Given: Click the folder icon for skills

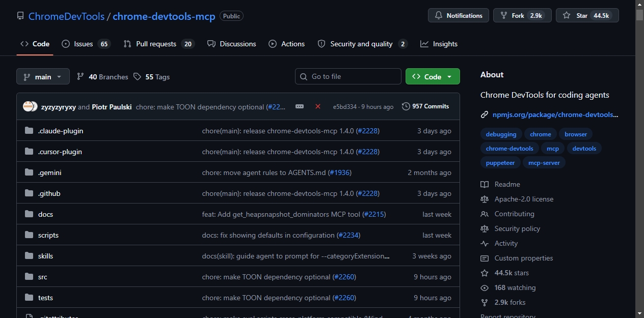Looking at the screenshot, I should pos(29,256).
